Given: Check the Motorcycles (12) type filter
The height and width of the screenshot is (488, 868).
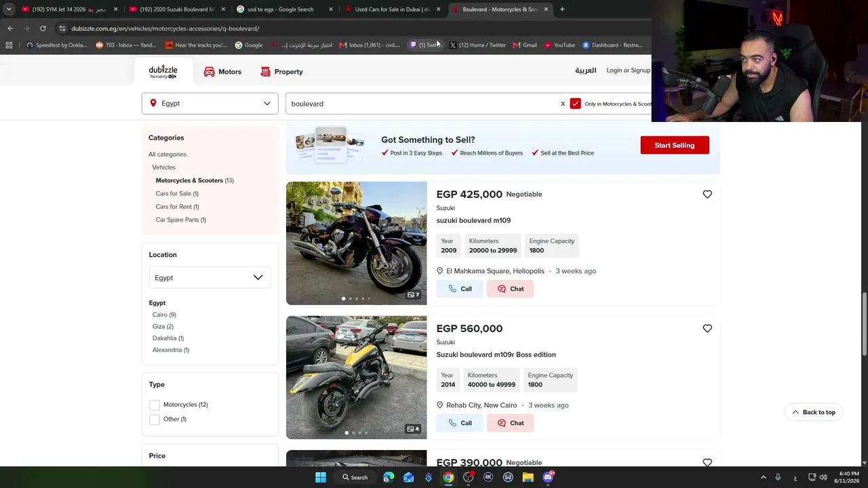Looking at the screenshot, I should [155, 405].
